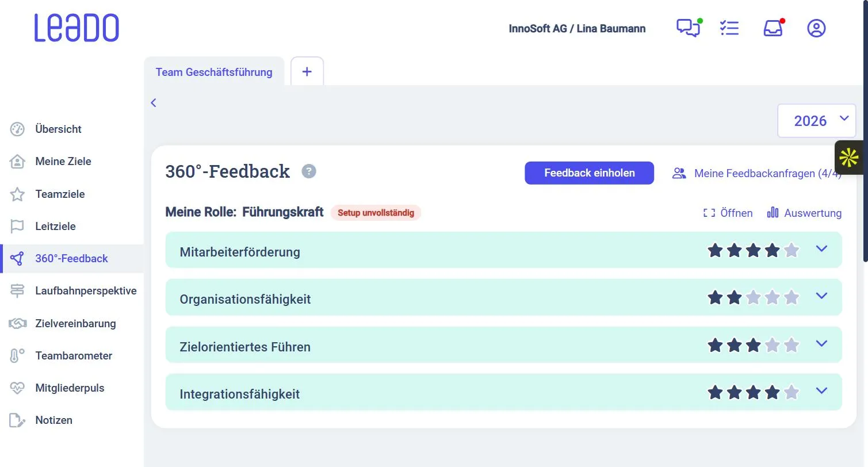Click the star rating for Zielorientiertes Führen
The height and width of the screenshot is (467, 868).
753,345
